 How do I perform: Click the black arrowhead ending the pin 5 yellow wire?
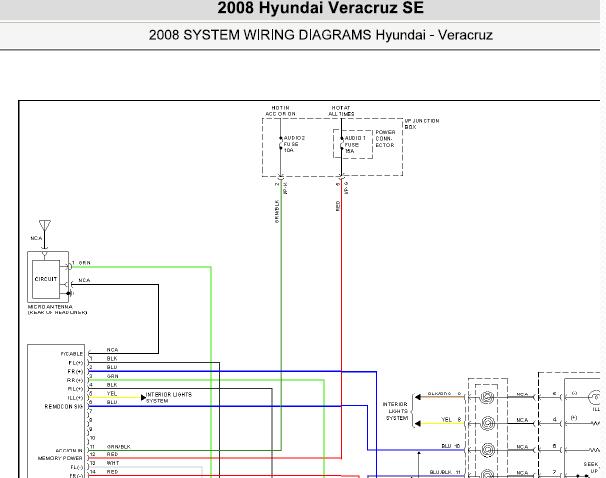[143, 398]
